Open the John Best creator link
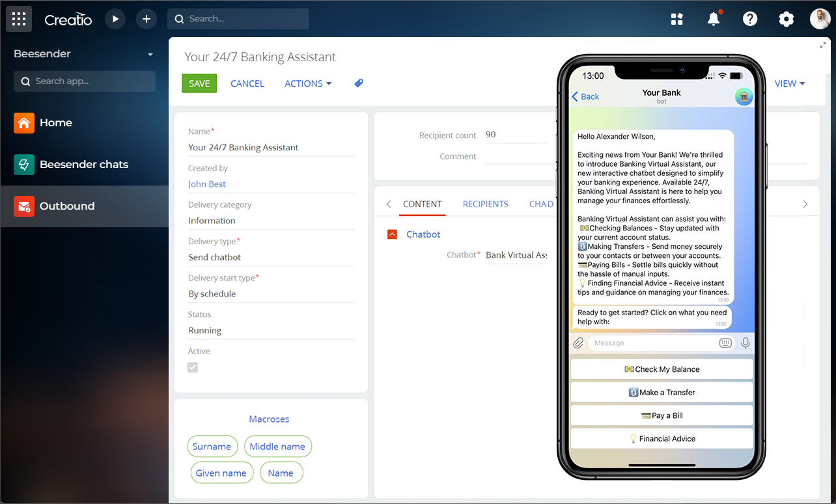Image resolution: width=836 pixels, height=504 pixels. point(207,184)
